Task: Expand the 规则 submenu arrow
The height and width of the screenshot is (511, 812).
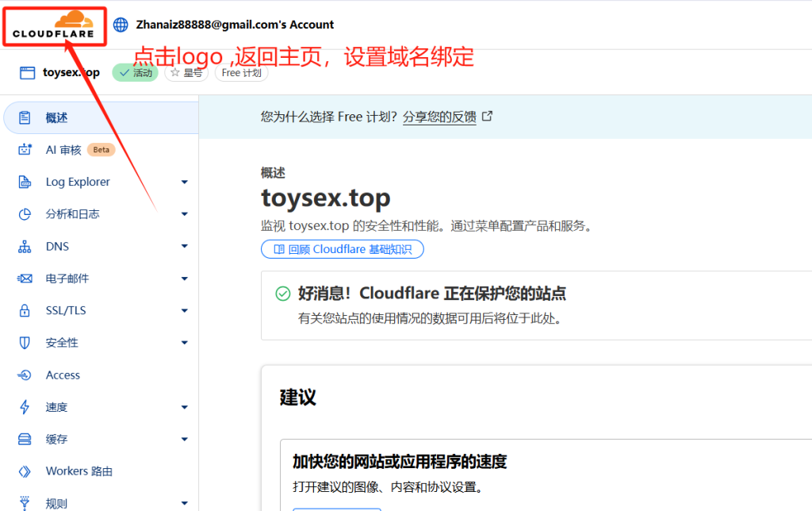Action: 184,503
